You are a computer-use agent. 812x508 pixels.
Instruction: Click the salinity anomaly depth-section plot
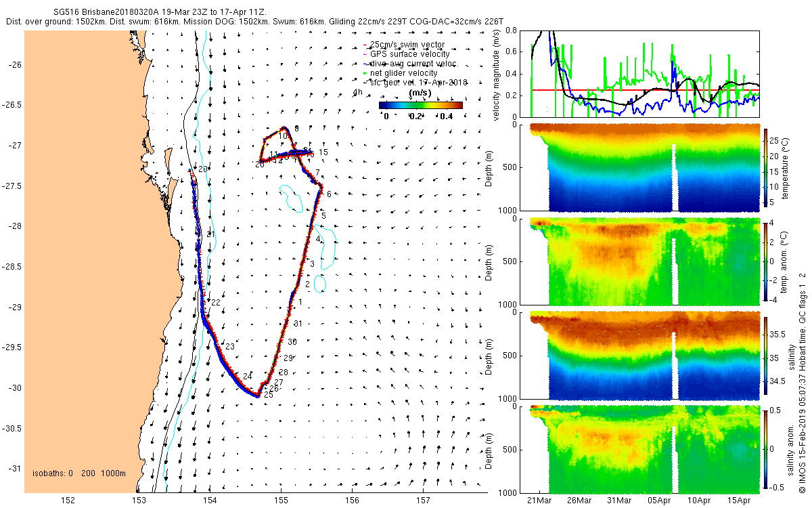tap(644, 448)
